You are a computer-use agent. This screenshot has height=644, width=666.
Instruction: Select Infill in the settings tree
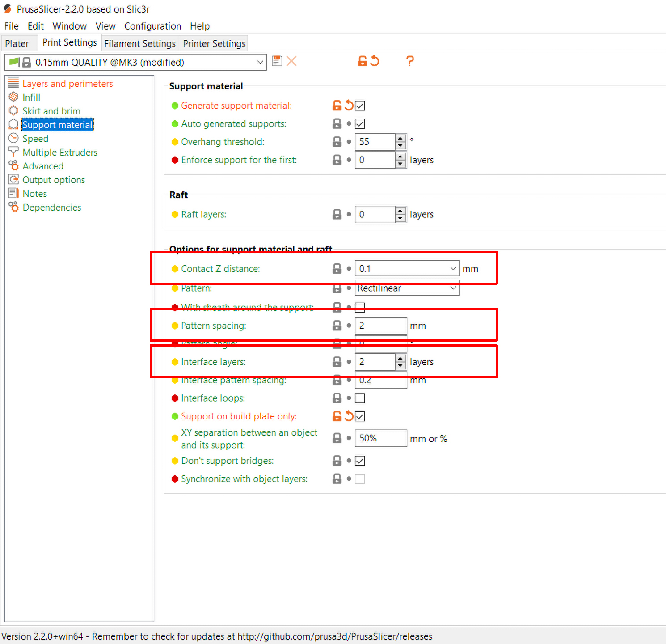coord(31,97)
